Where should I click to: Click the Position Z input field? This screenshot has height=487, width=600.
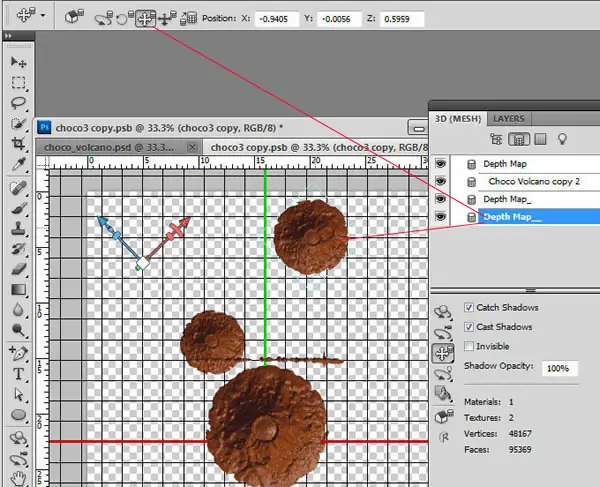[402, 19]
